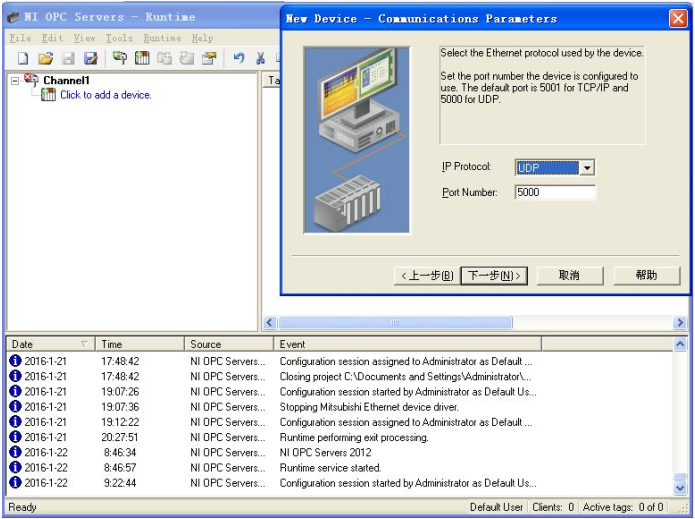Close the New Device dialog with X
Screen dimensions: 695x519
678,19
